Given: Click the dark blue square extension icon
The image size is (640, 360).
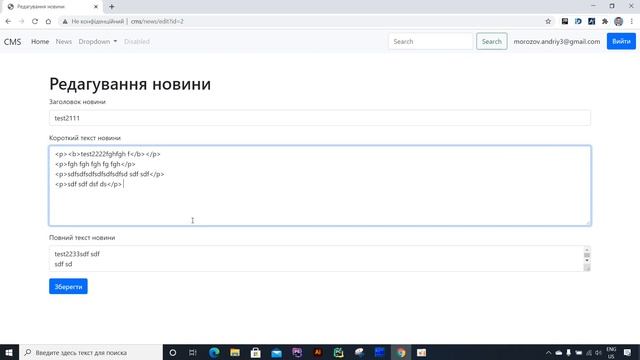Looking at the screenshot, I should (x=591, y=21).
